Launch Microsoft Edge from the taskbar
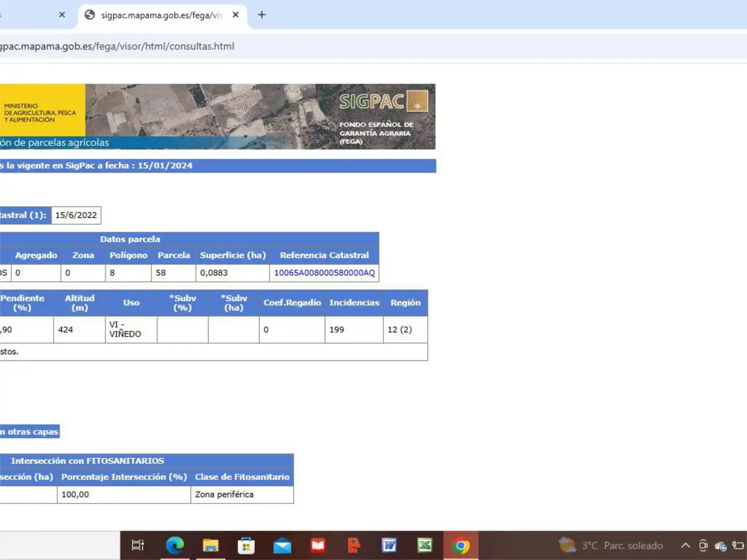This screenshot has width=747, height=560. point(175,545)
